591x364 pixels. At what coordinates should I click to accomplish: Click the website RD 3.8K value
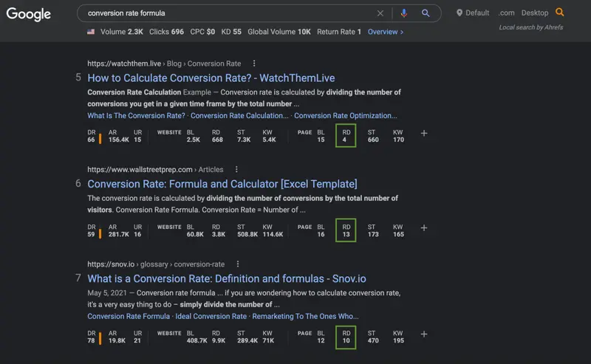point(219,234)
